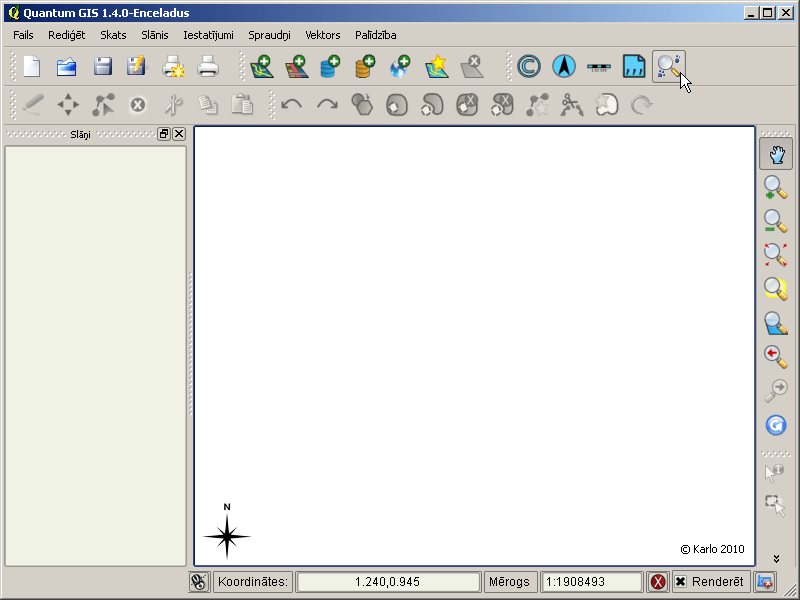Viewport: 800px width, 600px height.
Task: Open the Rediģēt menu
Action: pos(66,35)
